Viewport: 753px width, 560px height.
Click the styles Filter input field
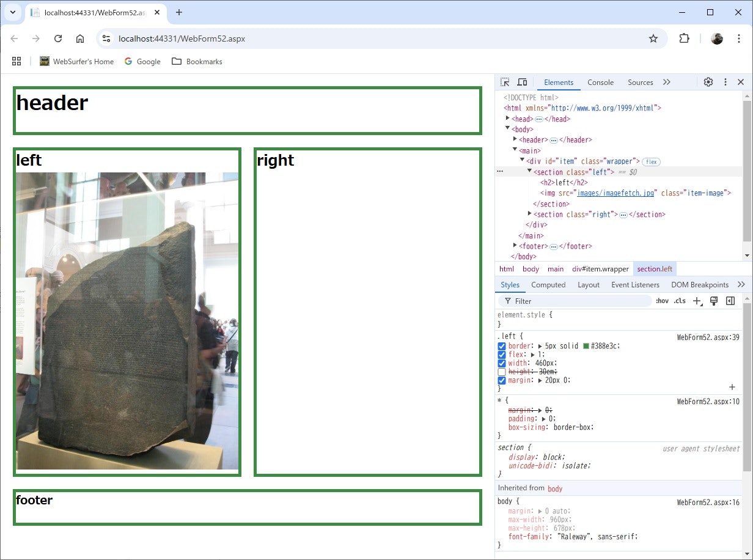tap(575, 301)
